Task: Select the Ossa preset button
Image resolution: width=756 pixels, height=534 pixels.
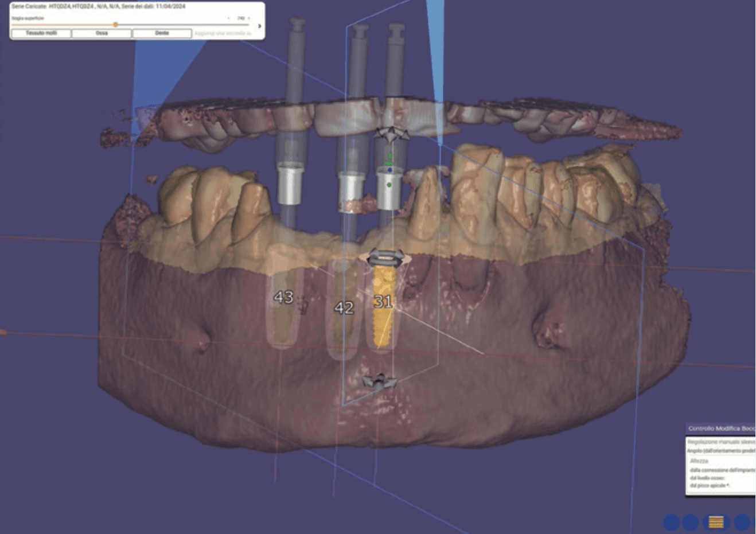Action: pos(102,33)
